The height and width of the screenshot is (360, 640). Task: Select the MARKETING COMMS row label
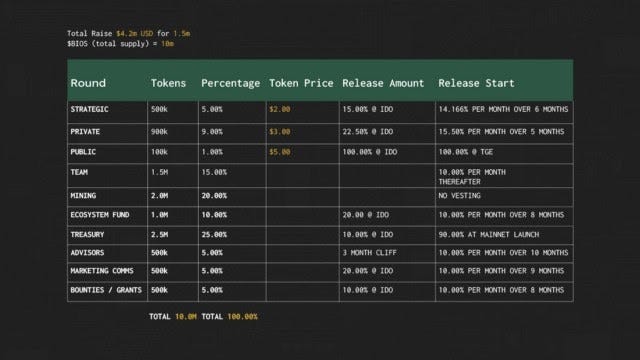pos(102,271)
